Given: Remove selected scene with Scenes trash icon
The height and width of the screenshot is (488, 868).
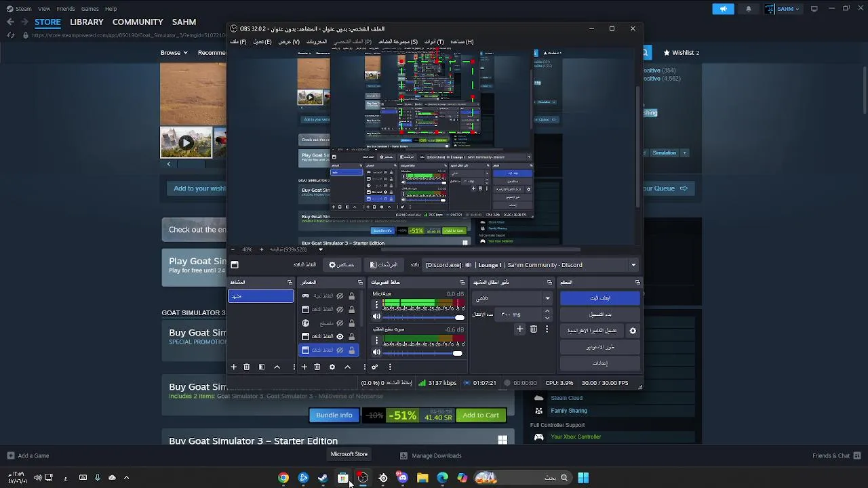Looking at the screenshot, I should [x=247, y=367].
